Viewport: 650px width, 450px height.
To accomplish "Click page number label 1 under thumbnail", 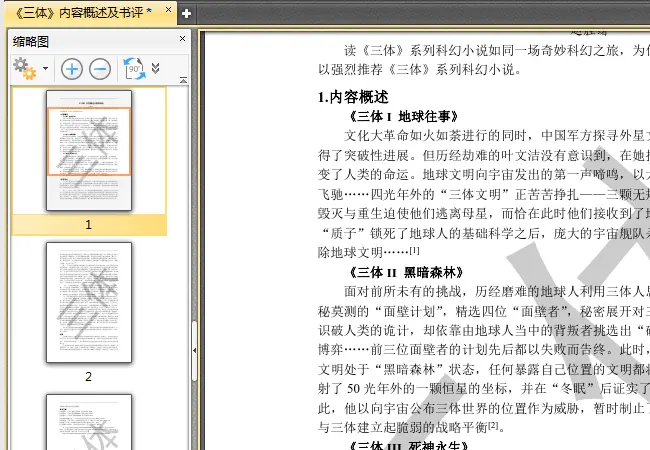I will 88,225.
